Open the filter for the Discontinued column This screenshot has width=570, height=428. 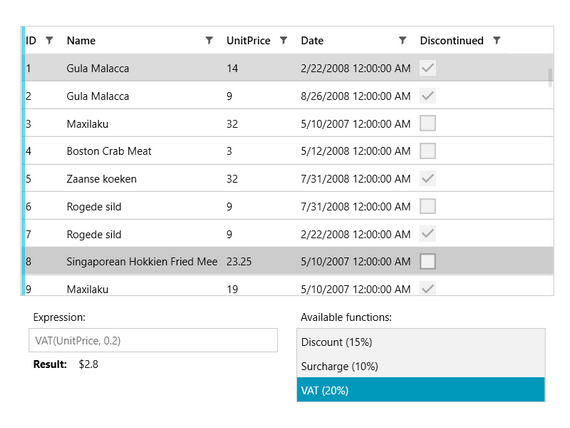(x=497, y=40)
